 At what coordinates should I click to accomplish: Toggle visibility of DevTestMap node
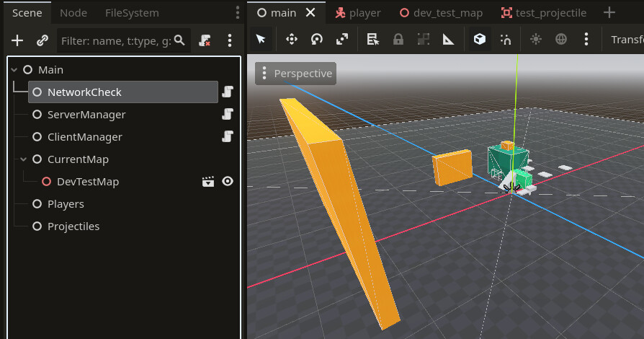(228, 182)
